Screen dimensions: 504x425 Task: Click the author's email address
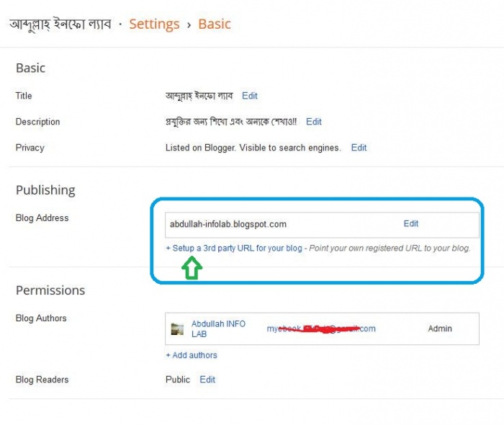321,328
